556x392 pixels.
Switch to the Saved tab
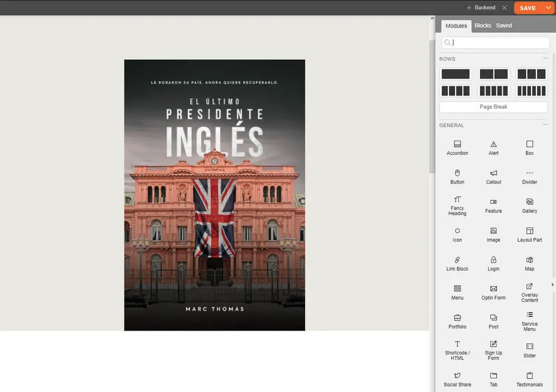coord(503,26)
